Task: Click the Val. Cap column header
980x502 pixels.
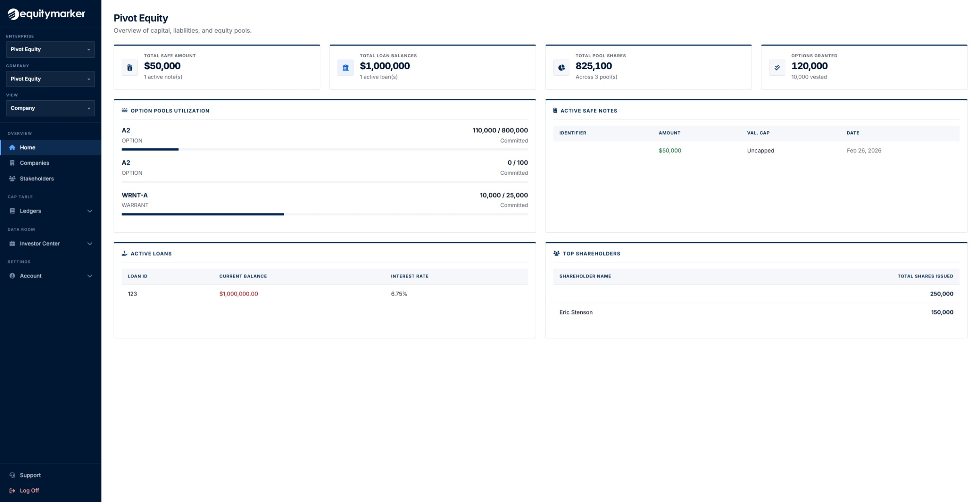Action: point(758,133)
